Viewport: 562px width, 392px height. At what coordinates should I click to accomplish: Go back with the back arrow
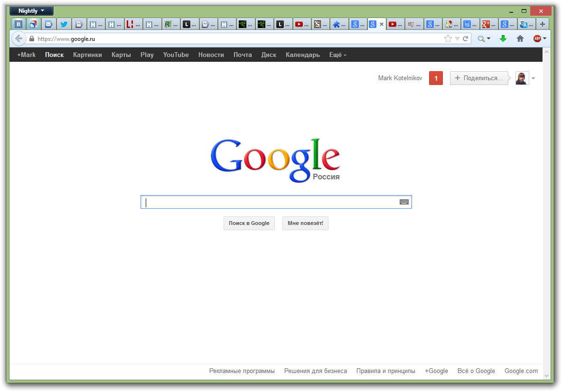(19, 39)
